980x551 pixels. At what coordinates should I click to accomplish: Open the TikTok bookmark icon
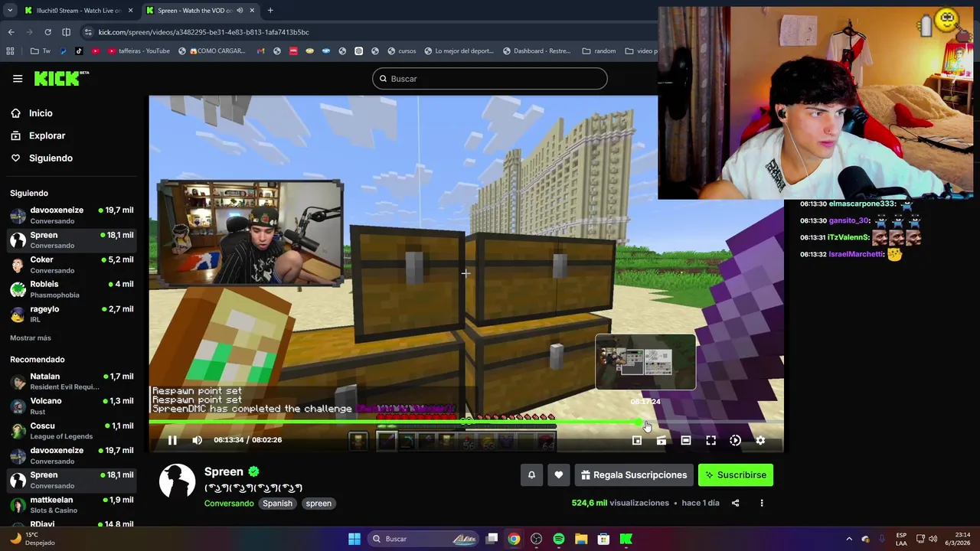pyautogui.click(x=79, y=51)
